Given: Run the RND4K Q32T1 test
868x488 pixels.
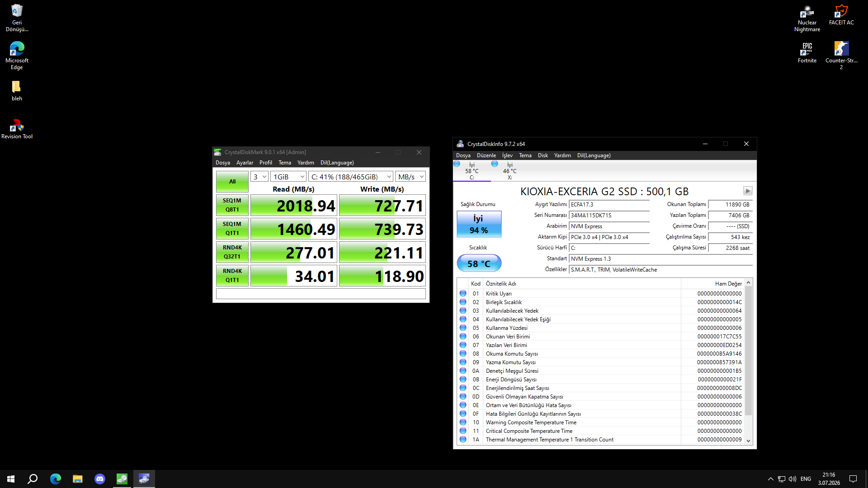Looking at the screenshot, I should point(232,252).
